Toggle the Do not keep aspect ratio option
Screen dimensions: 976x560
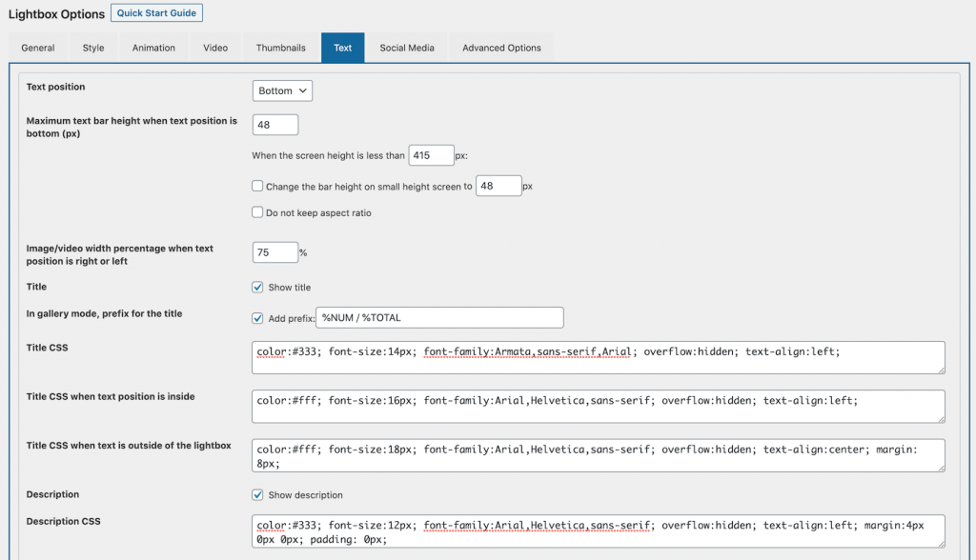click(257, 212)
